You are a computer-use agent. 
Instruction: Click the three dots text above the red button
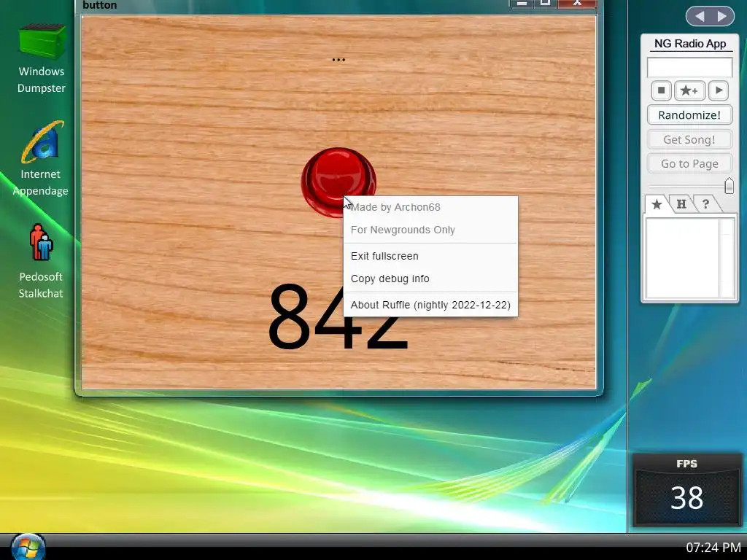[x=338, y=60]
